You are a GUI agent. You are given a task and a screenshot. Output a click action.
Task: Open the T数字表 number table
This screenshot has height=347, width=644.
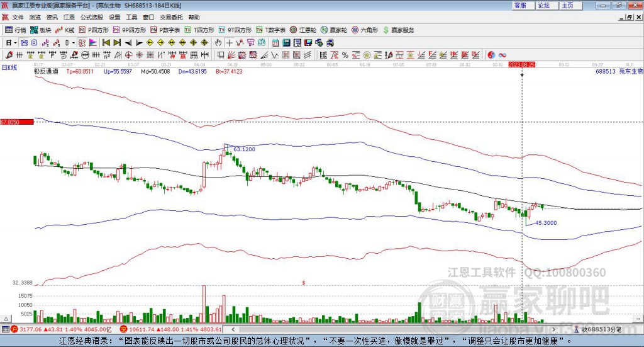click(270, 30)
